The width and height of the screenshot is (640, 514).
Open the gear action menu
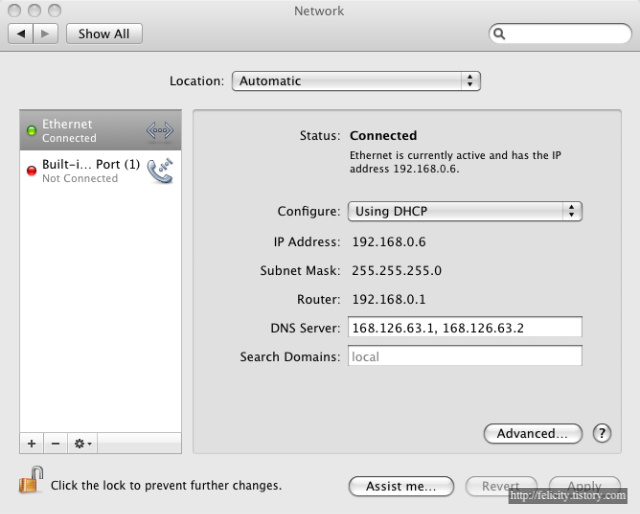tap(83, 443)
